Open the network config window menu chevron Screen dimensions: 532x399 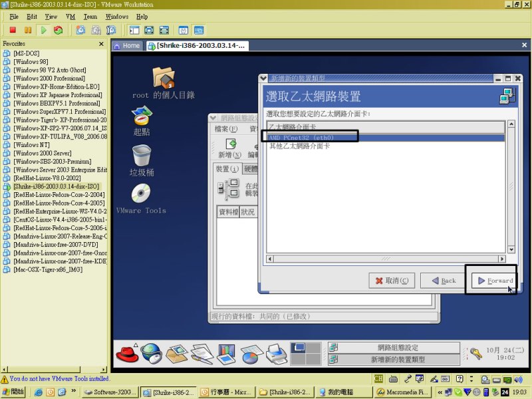tap(213, 118)
